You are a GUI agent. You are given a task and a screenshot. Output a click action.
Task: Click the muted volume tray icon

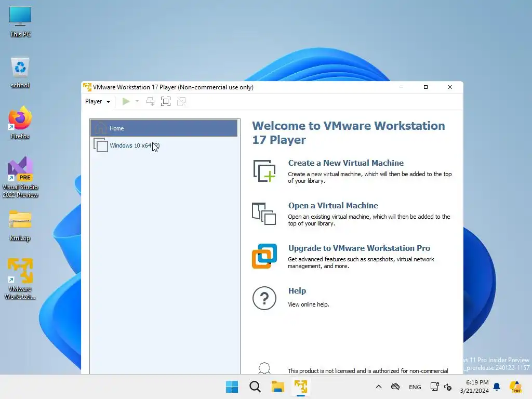click(448, 387)
